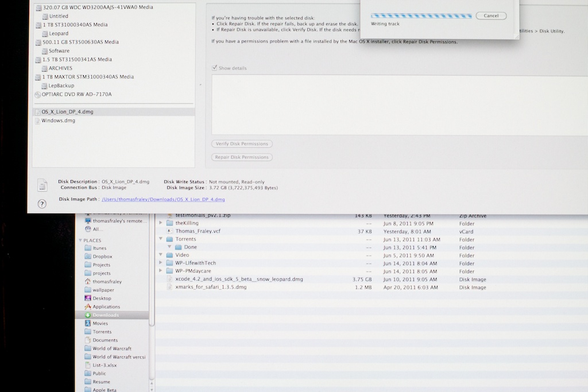Screen dimensions: 588x392
Task: Select the Leopard volume icon
Action: point(45,34)
